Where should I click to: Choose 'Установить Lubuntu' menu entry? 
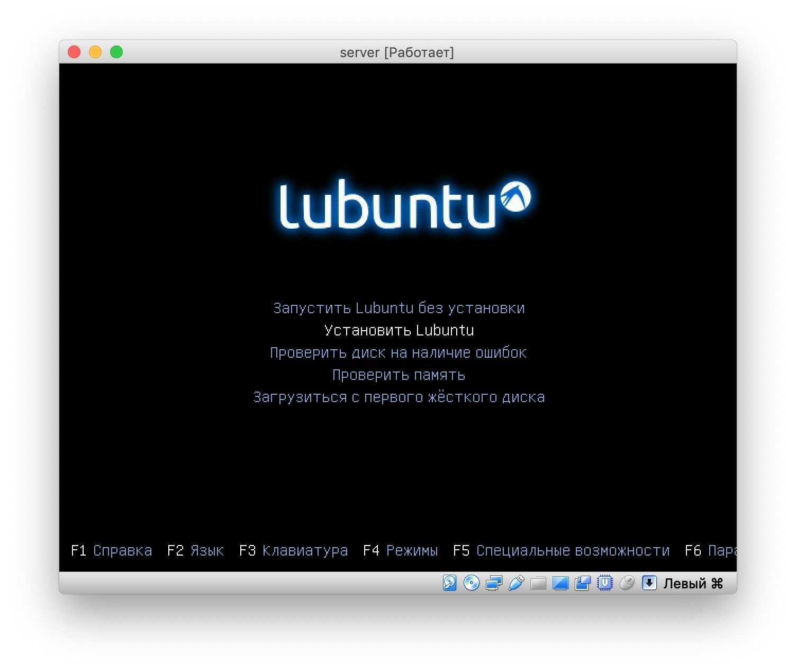point(399,330)
